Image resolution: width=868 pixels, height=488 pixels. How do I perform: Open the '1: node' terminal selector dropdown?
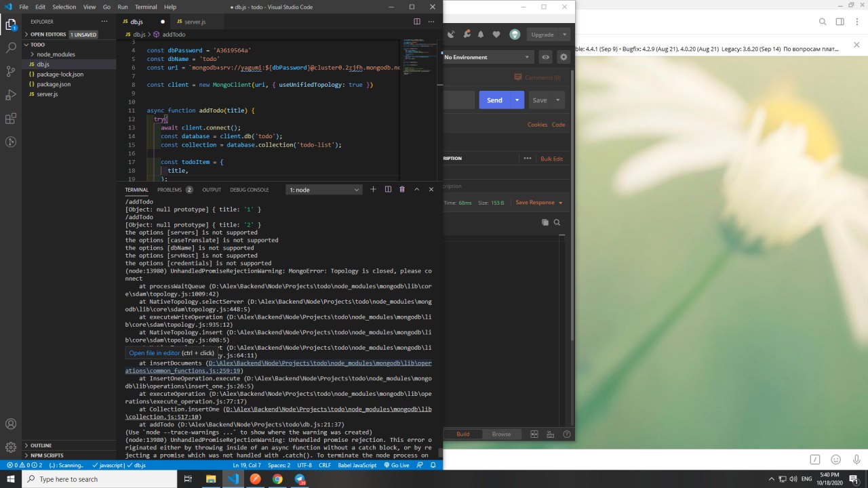pyautogui.click(x=324, y=190)
